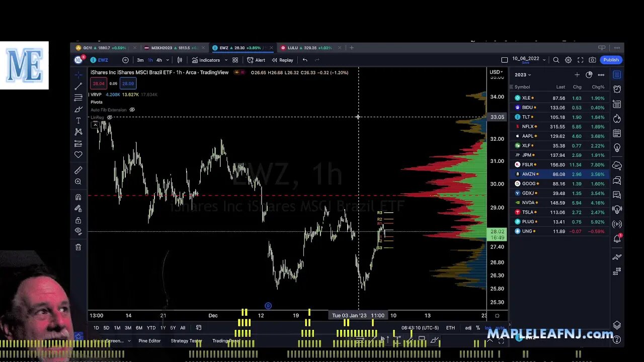Open the Fibonacci tools group
This screenshot has height=362, width=644.
click(78, 98)
